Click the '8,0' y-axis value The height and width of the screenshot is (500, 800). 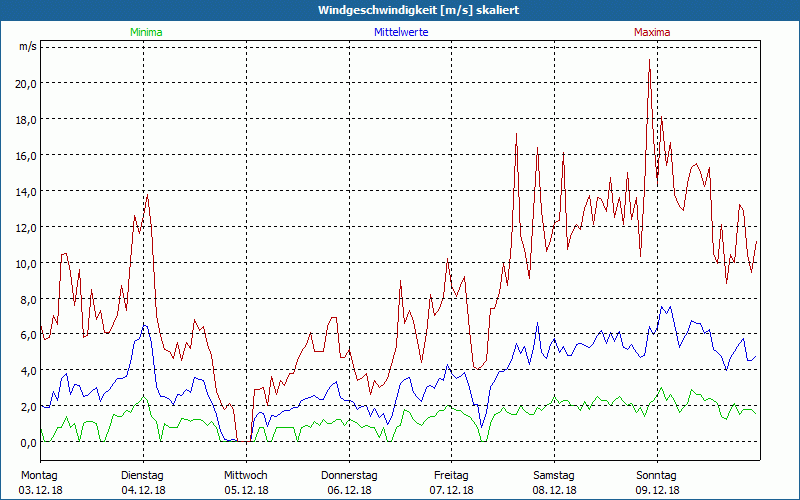click(28, 299)
